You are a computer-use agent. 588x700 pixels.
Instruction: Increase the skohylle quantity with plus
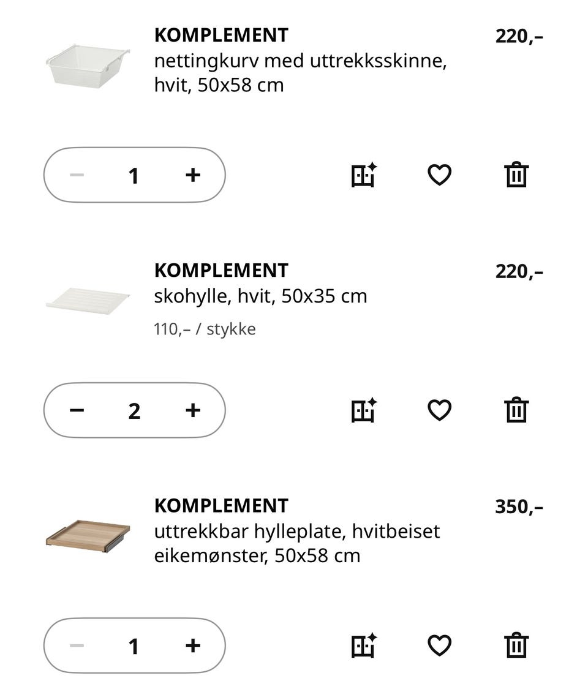tap(193, 410)
